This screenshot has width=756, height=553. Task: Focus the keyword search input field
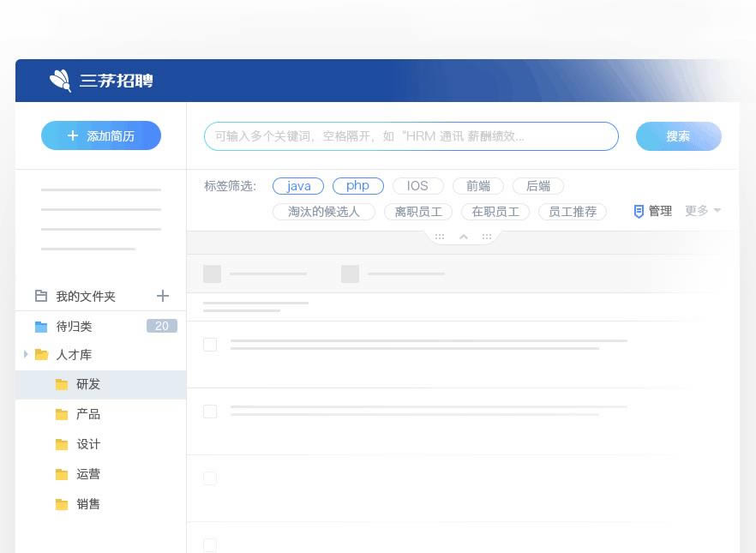[x=411, y=136]
